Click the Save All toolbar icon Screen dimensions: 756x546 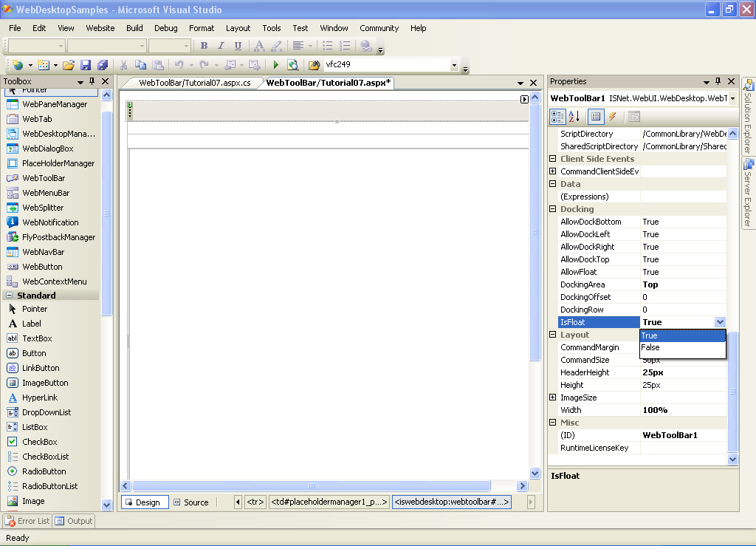coord(102,65)
